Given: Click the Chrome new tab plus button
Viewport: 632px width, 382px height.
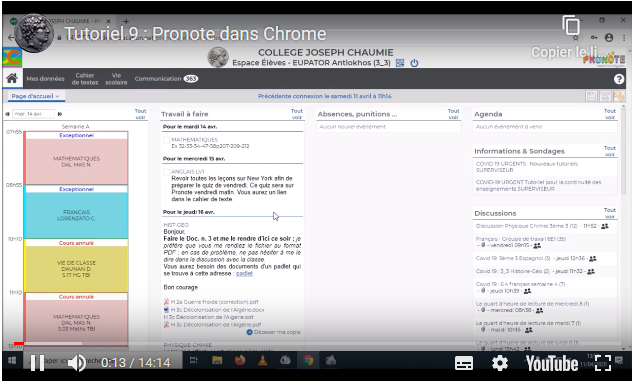Looking at the screenshot, I should pos(126,21).
